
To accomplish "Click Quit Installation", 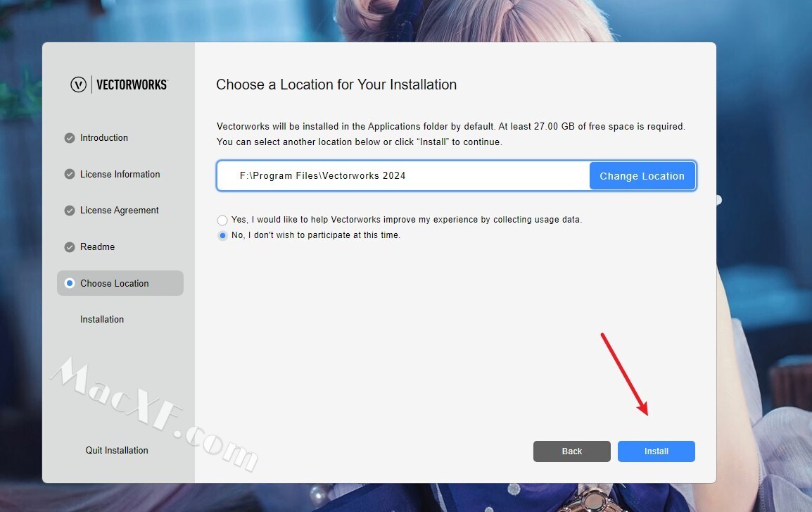I will pyautogui.click(x=117, y=450).
